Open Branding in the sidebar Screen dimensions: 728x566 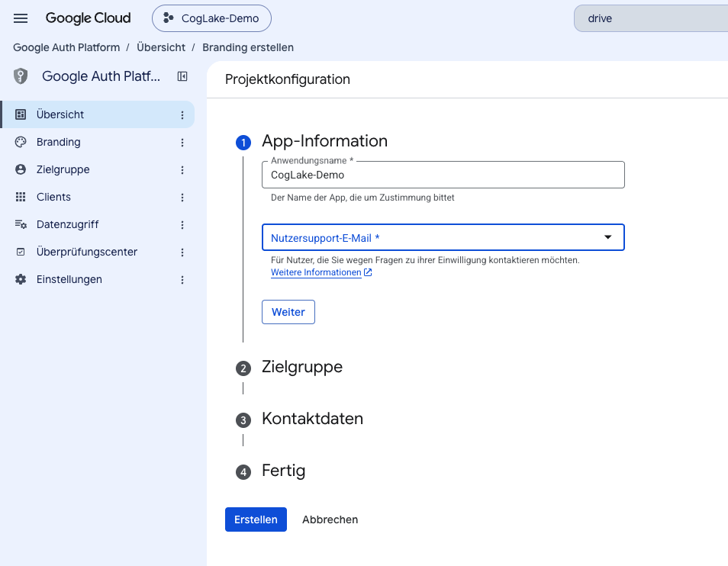click(98, 142)
